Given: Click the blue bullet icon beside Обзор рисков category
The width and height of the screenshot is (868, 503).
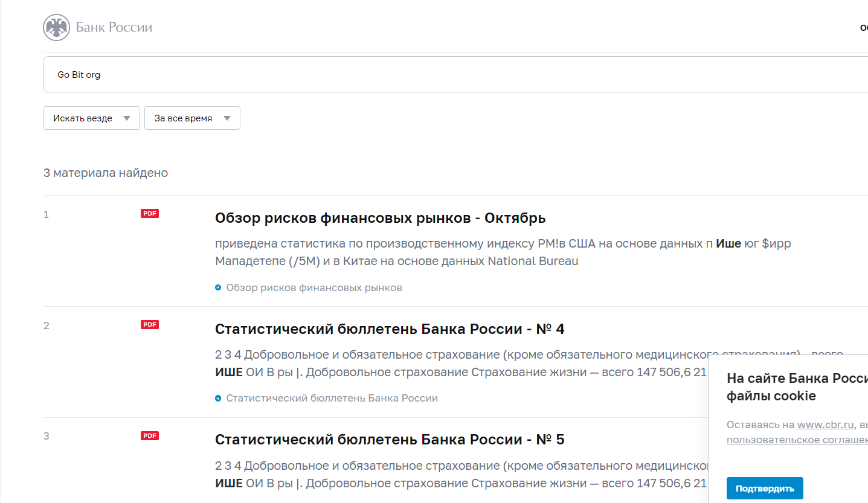Looking at the screenshot, I should 218,287.
